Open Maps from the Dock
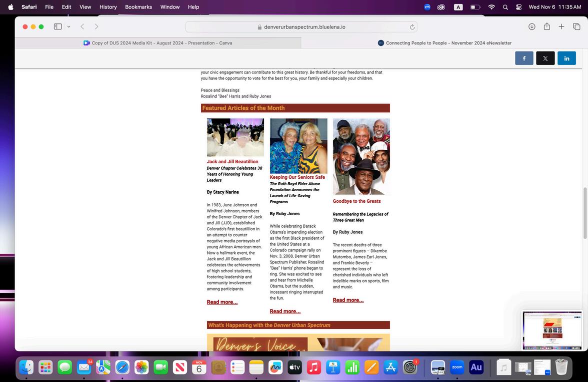The height and width of the screenshot is (382, 588). point(103,368)
